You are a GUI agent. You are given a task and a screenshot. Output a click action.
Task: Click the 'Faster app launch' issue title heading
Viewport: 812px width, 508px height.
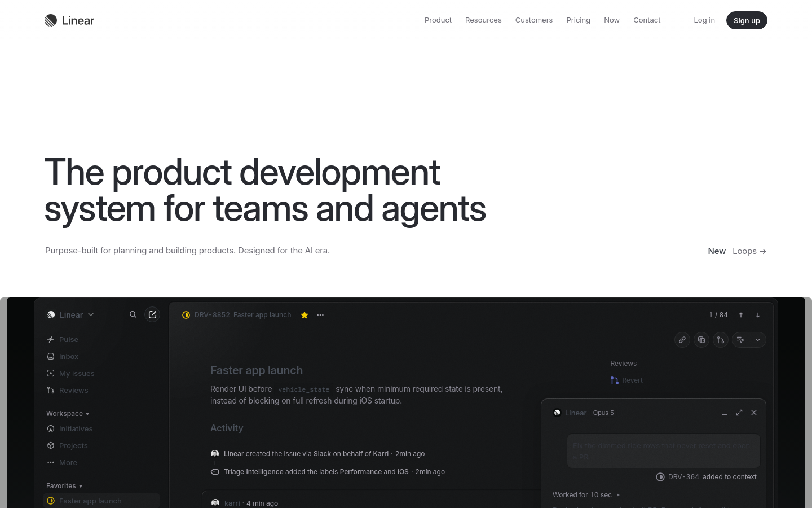pyautogui.click(x=257, y=370)
